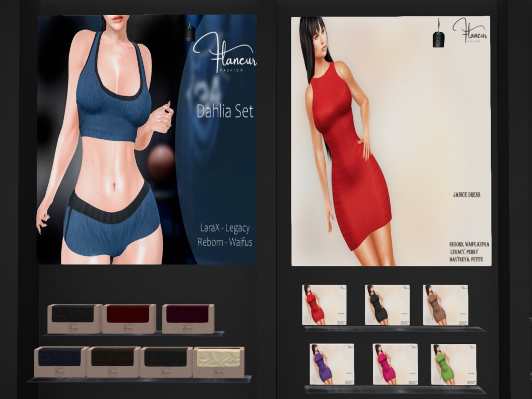
Task: Click the "LEGACY, PERKY" text
Action: pos(464,252)
